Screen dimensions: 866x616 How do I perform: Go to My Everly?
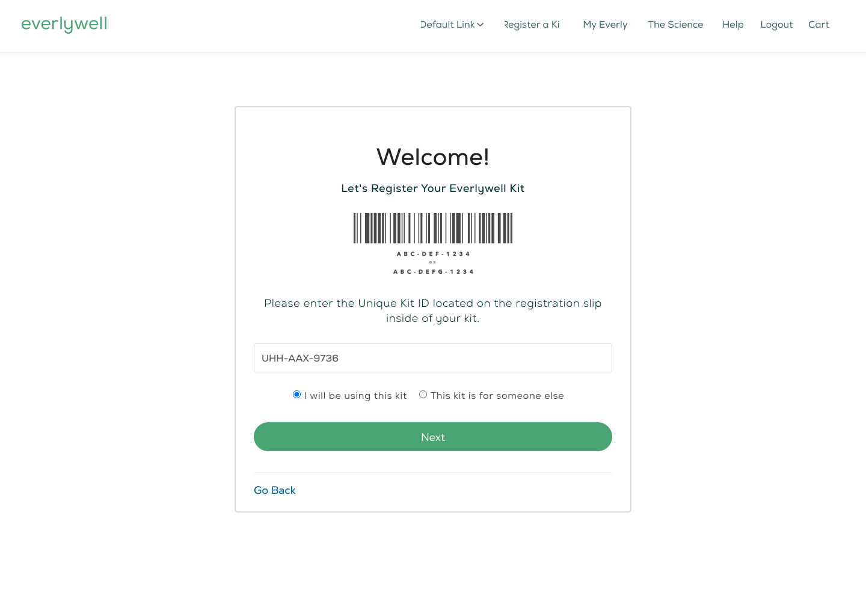(x=605, y=25)
